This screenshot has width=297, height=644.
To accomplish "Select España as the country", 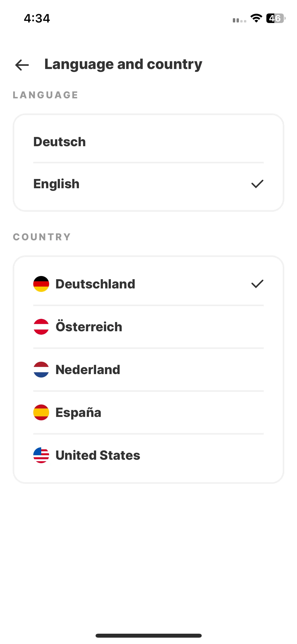I will (148, 412).
